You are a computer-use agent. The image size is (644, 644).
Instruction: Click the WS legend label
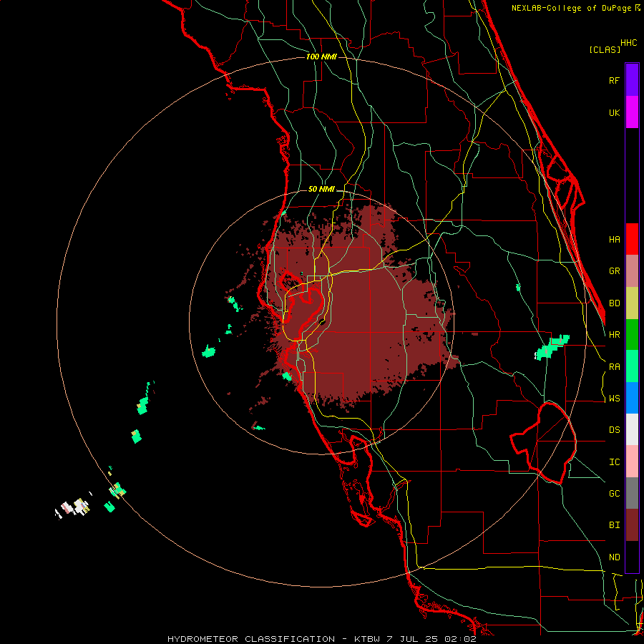point(614,399)
